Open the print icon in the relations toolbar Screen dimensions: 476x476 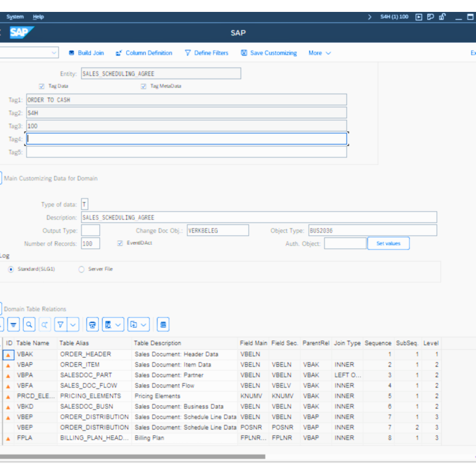pos(92,324)
